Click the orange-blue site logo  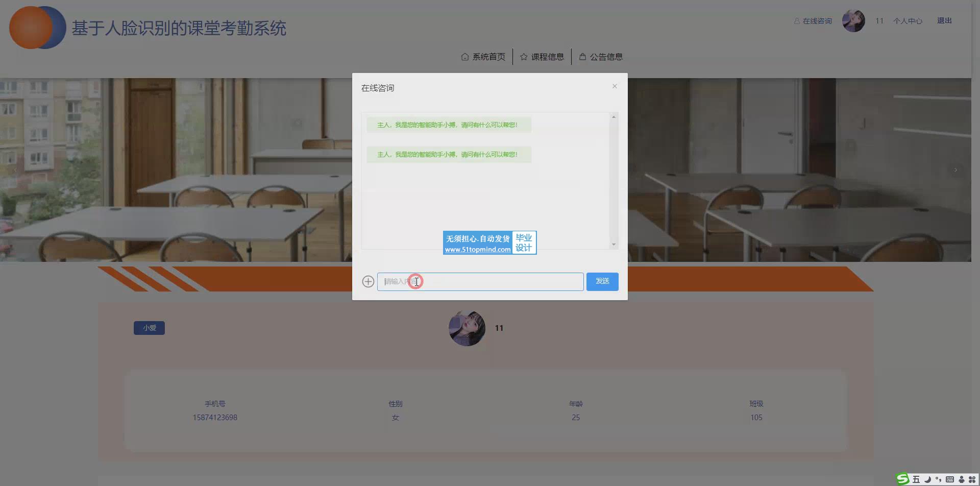38,28
